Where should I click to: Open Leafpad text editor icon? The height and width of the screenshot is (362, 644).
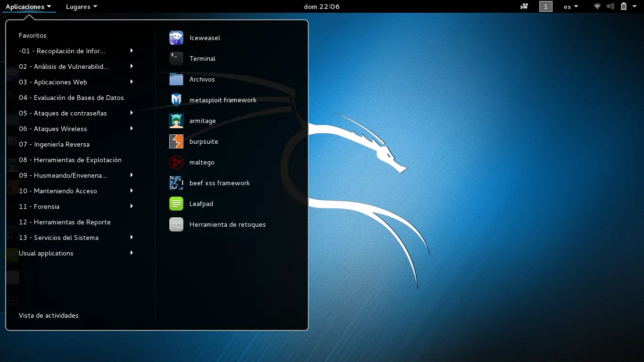(x=176, y=204)
